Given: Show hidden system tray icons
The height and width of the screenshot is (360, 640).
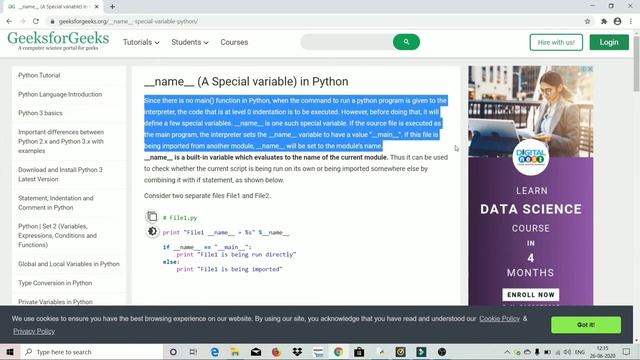Looking at the screenshot, I should click(x=507, y=352).
